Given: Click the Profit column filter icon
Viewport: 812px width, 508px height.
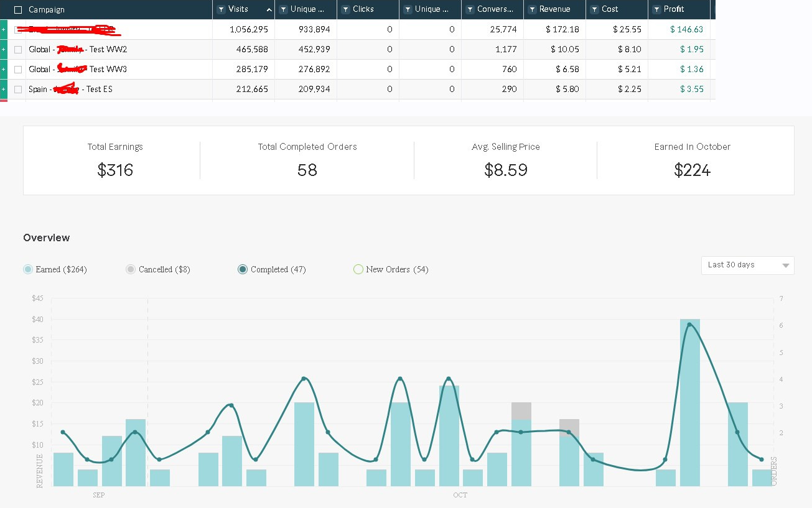Looking at the screenshot, I should pos(656,9).
